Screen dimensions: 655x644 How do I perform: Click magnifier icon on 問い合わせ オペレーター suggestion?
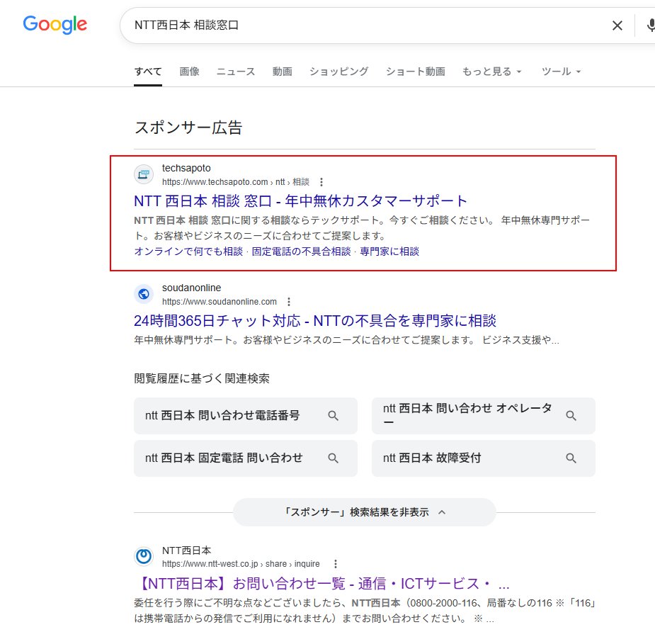(x=571, y=416)
